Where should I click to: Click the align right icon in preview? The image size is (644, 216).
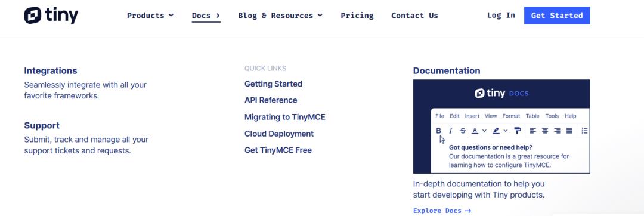558,131
